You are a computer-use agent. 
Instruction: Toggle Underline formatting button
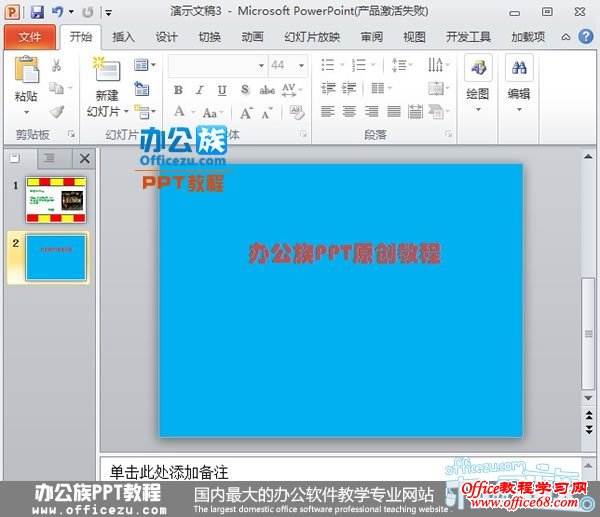coord(221,90)
